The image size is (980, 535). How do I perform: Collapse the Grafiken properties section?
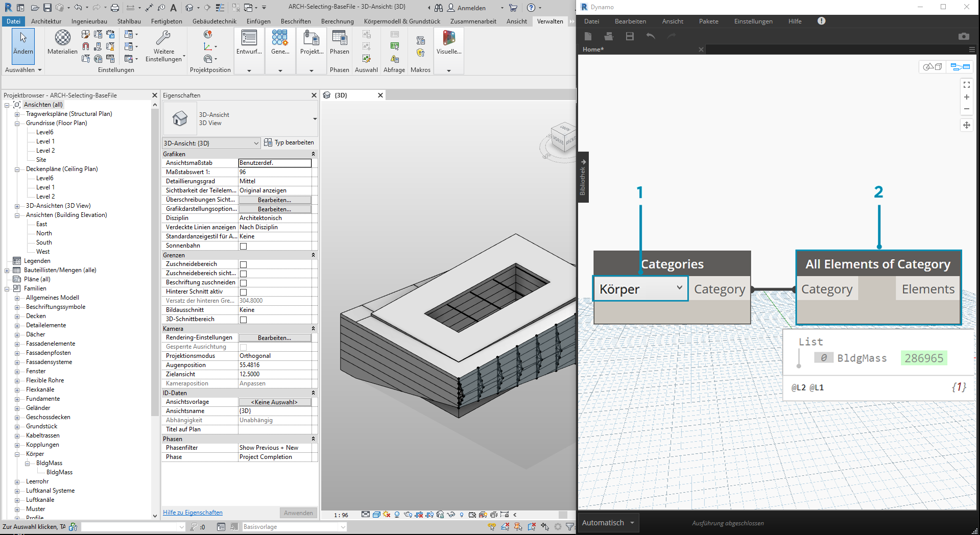pos(313,154)
